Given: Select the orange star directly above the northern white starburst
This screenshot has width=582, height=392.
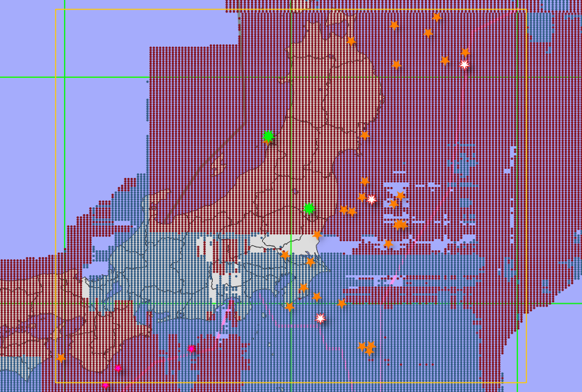Looking at the screenshot, I should [465, 52].
